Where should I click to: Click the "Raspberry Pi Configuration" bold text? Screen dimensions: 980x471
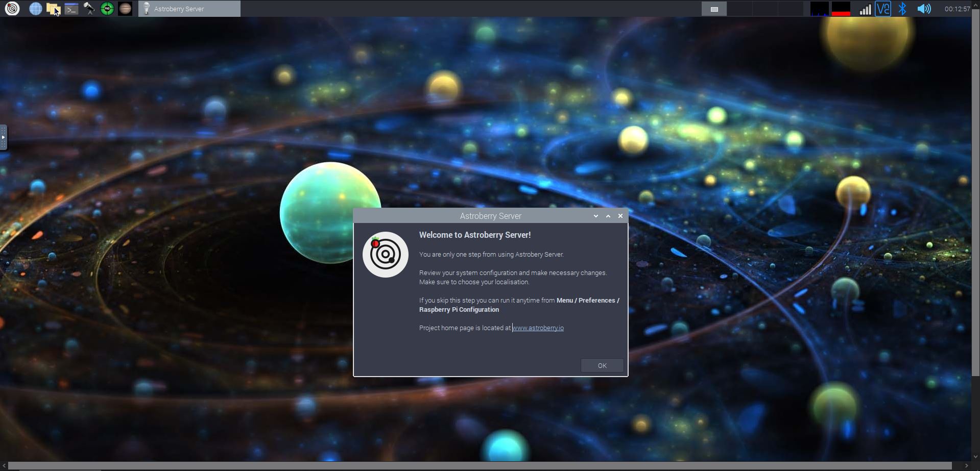[459, 309]
